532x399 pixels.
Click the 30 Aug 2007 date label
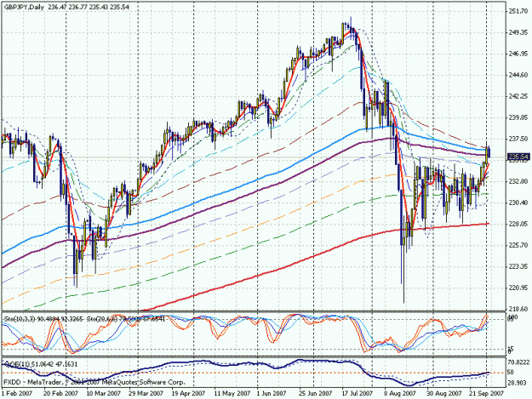[444, 394]
